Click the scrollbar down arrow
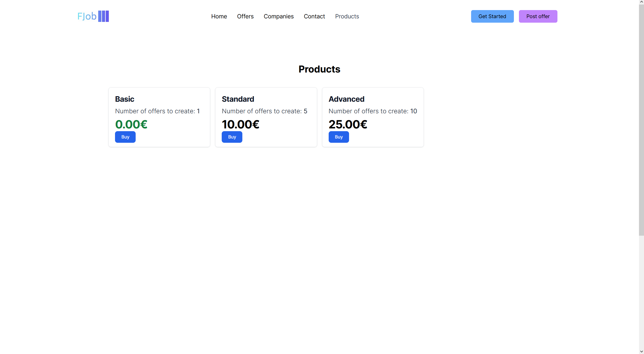This screenshot has height=354, width=644. click(x=641, y=351)
